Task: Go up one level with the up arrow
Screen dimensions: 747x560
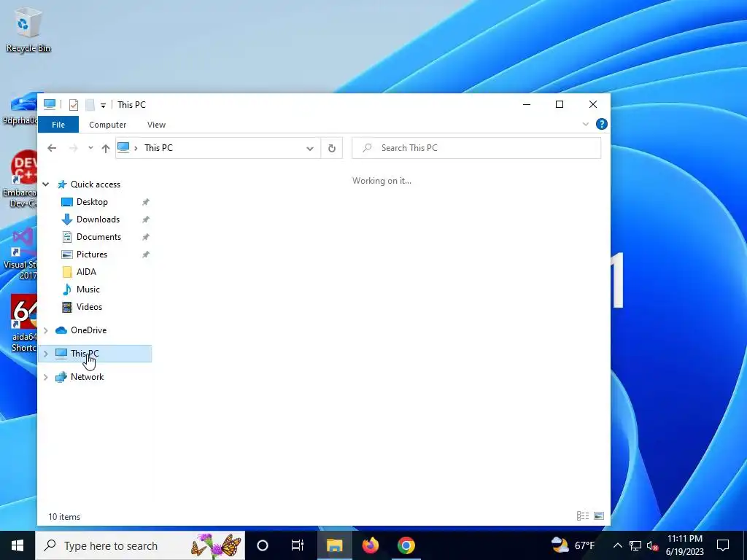Action: click(x=106, y=148)
